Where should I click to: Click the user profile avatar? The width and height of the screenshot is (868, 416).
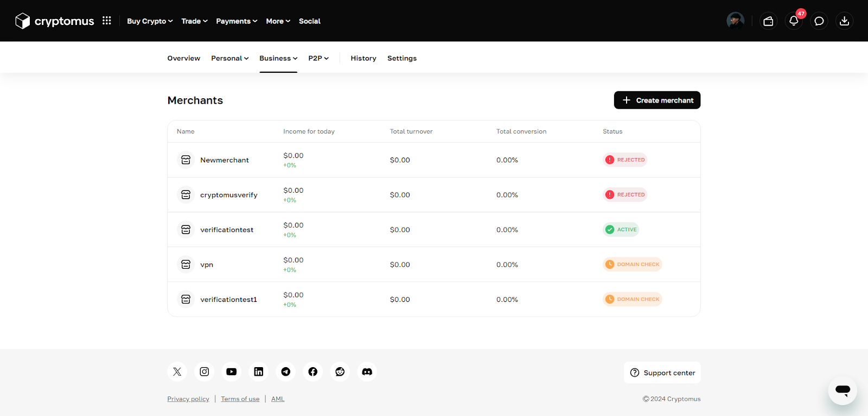click(735, 21)
